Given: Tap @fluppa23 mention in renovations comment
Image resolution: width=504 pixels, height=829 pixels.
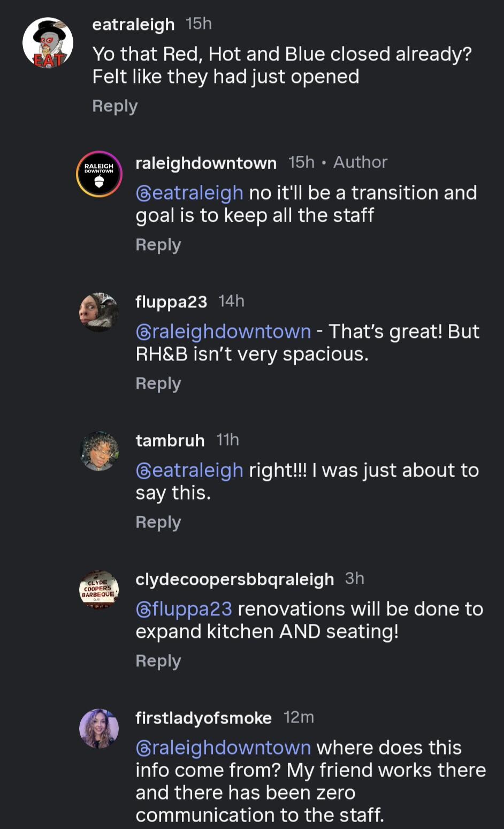Looking at the screenshot, I should [x=184, y=609].
